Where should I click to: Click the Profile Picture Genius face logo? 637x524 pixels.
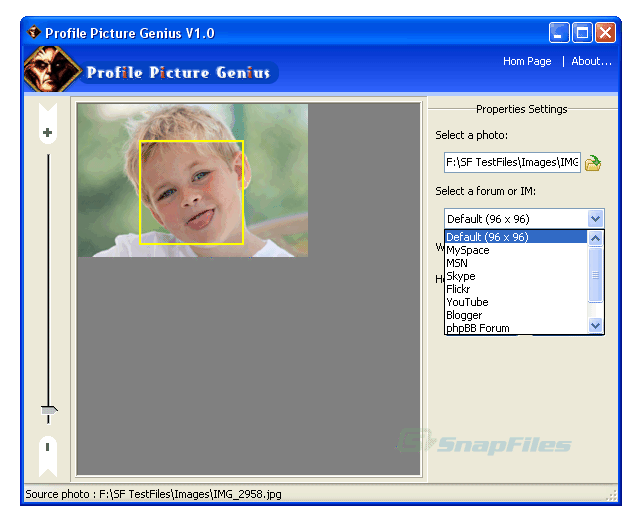point(50,70)
